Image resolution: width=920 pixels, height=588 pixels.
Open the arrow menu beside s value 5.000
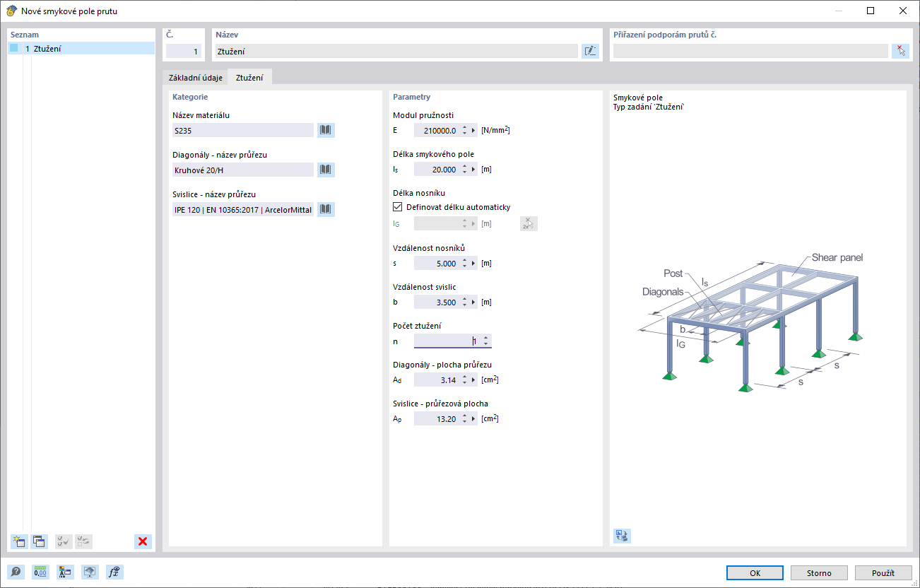tap(474, 264)
